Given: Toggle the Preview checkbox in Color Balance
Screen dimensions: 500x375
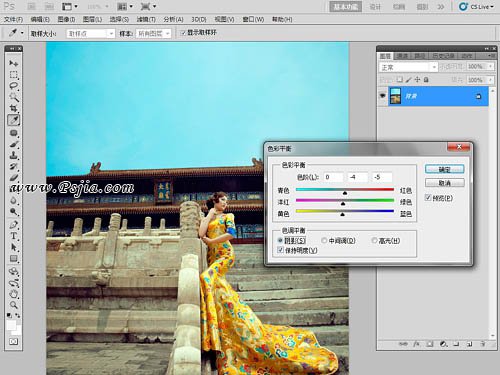Looking at the screenshot, I should (428, 198).
